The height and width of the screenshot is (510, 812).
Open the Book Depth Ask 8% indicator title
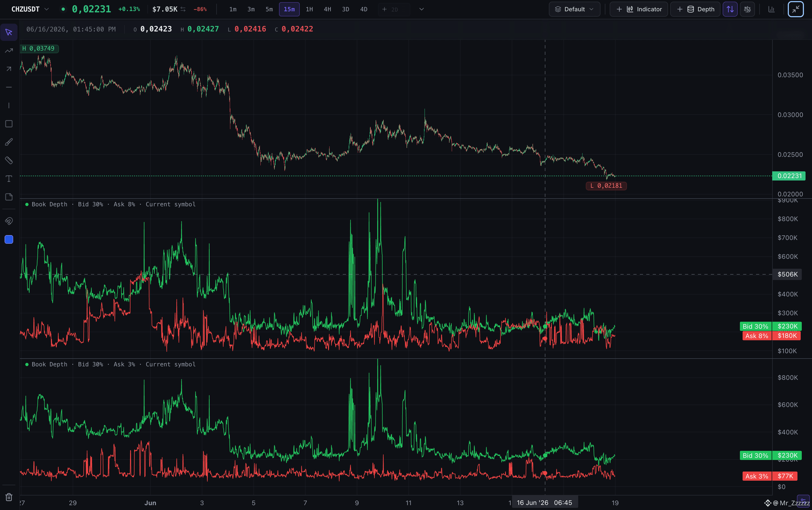(x=113, y=204)
